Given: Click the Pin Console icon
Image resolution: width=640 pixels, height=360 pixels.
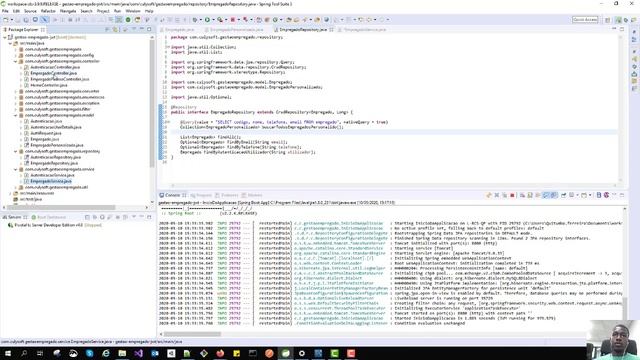Looking at the screenshot, I should pos(563,195).
